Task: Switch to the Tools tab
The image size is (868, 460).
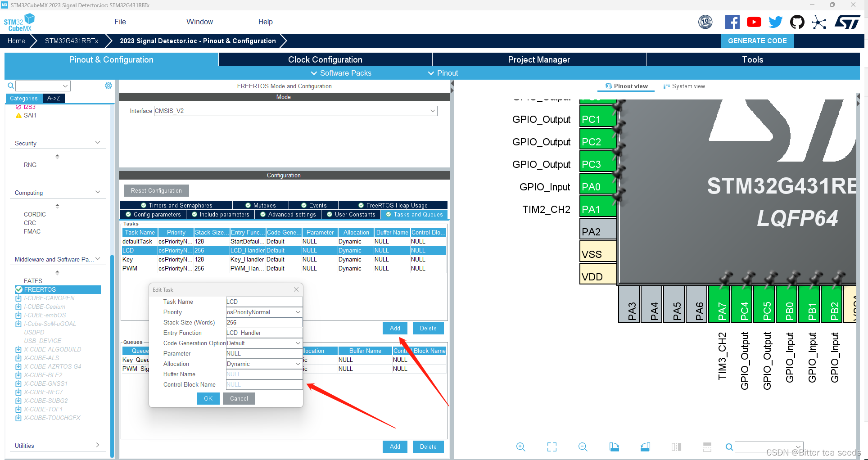Action: (753, 59)
